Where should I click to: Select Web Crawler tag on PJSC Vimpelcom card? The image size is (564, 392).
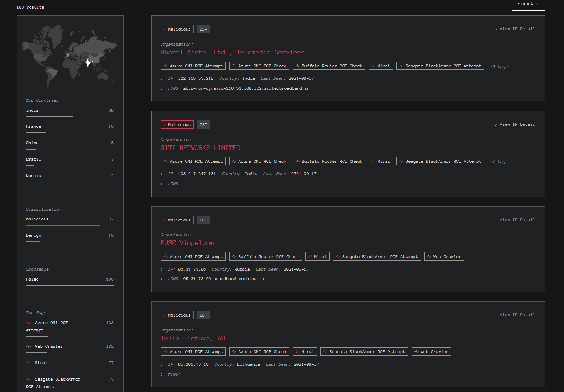444,257
